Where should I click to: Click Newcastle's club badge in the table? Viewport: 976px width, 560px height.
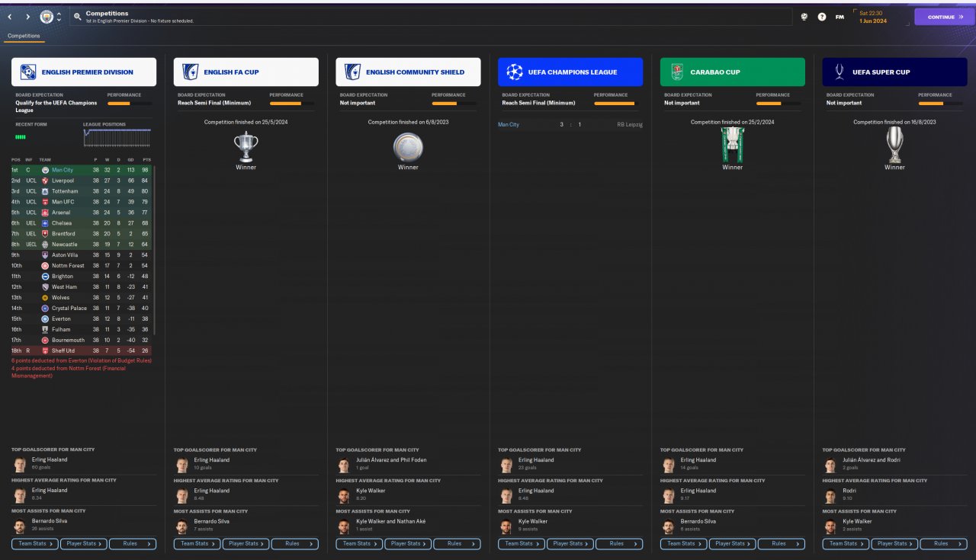pyautogui.click(x=45, y=245)
